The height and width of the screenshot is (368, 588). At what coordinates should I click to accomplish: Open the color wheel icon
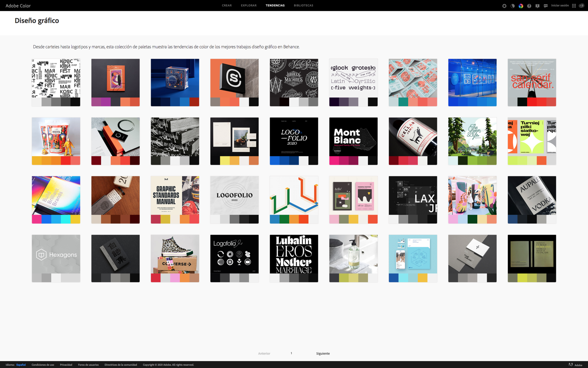click(521, 6)
